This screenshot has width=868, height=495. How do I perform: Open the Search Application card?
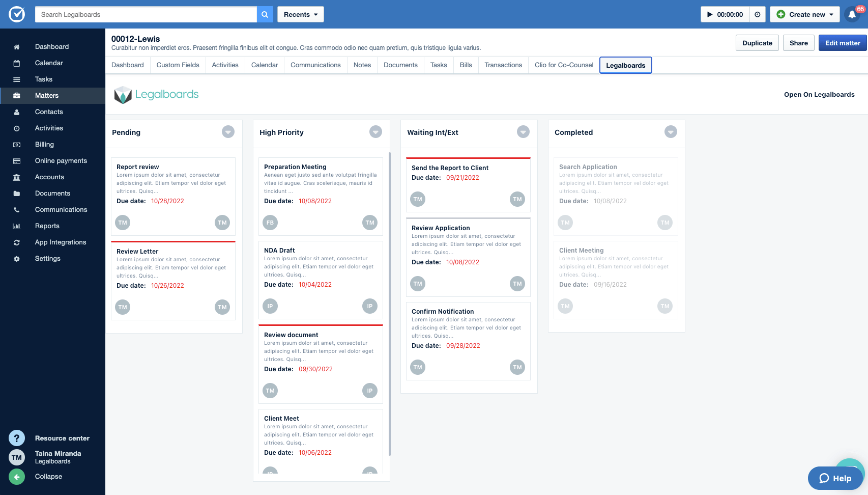click(616, 197)
